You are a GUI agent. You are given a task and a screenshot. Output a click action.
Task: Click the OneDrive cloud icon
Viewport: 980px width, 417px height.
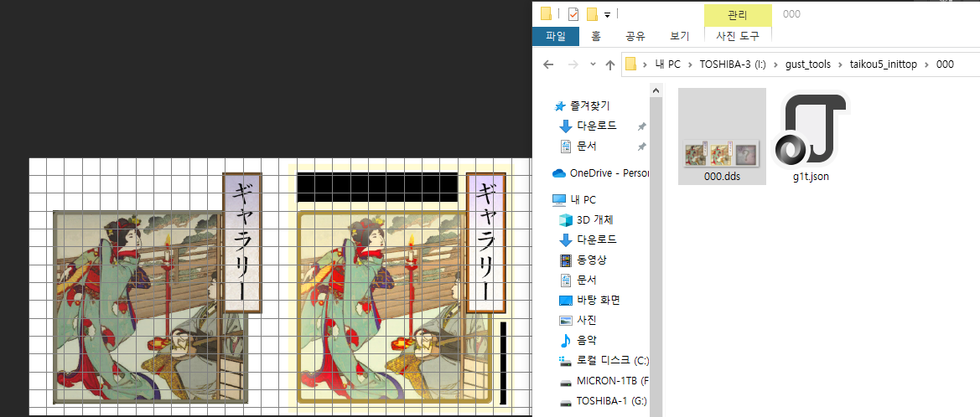[559, 173]
